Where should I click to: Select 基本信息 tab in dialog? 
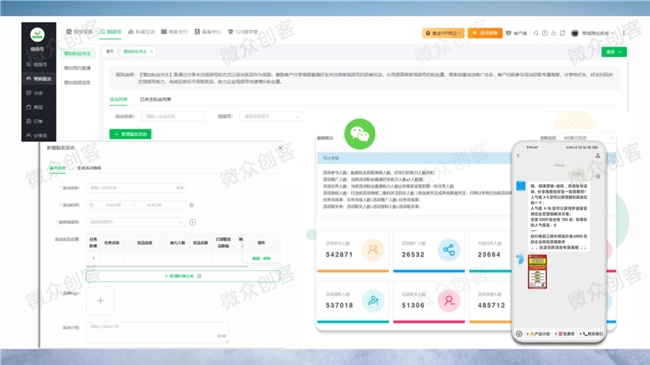[58, 168]
